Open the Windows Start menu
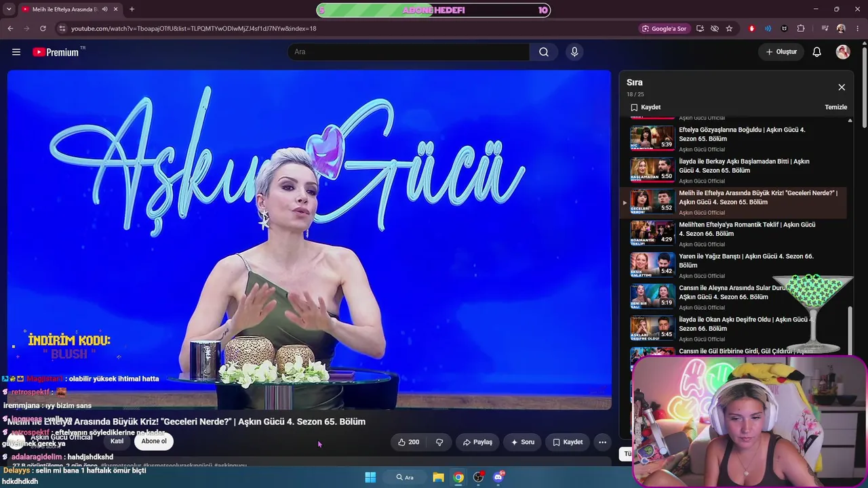Viewport: 868px width, 488px height. [370, 477]
